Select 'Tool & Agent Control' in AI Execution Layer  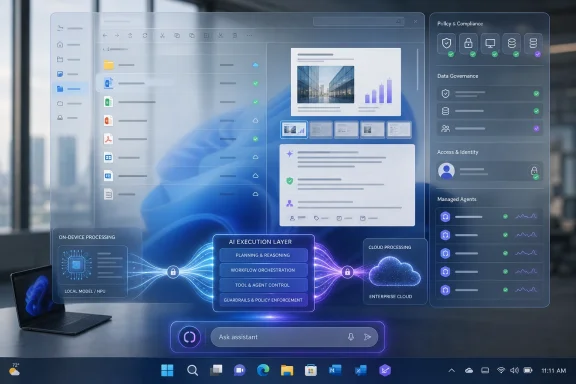tap(263, 285)
